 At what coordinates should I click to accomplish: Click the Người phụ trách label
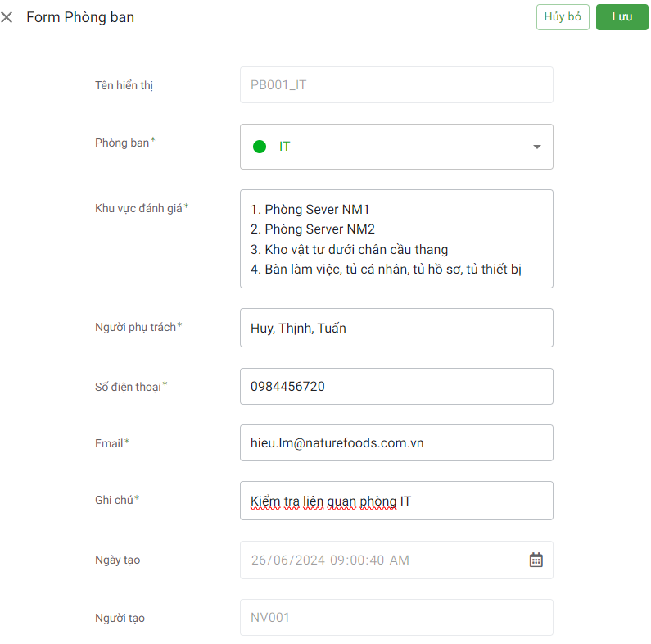click(135, 328)
